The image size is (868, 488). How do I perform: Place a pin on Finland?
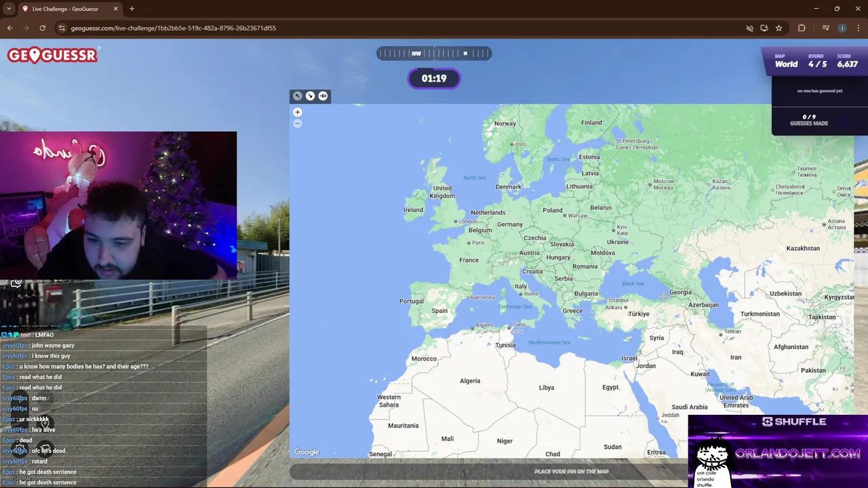(x=591, y=123)
